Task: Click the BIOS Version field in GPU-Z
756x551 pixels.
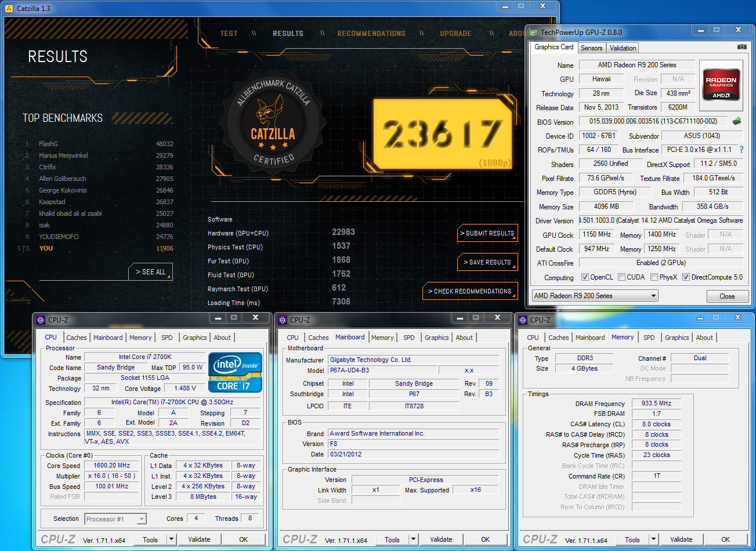Action: (x=653, y=122)
